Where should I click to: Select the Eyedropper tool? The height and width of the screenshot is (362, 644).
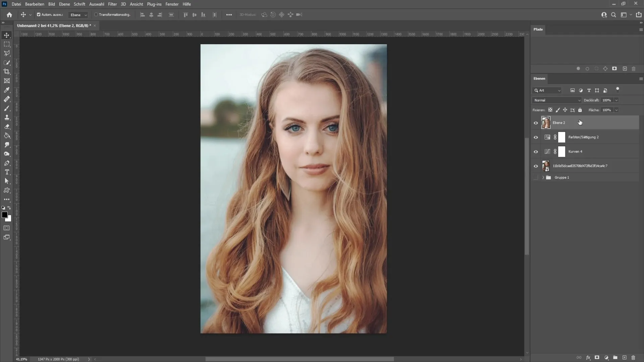click(7, 90)
